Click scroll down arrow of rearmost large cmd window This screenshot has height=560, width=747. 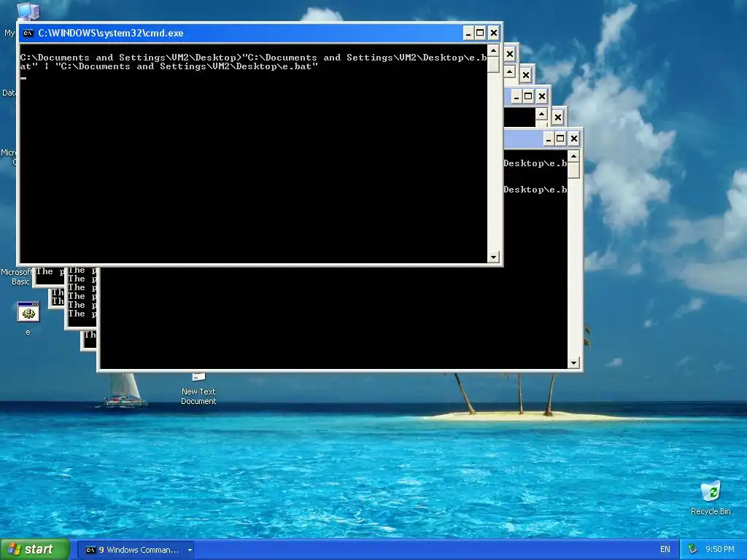(573, 363)
